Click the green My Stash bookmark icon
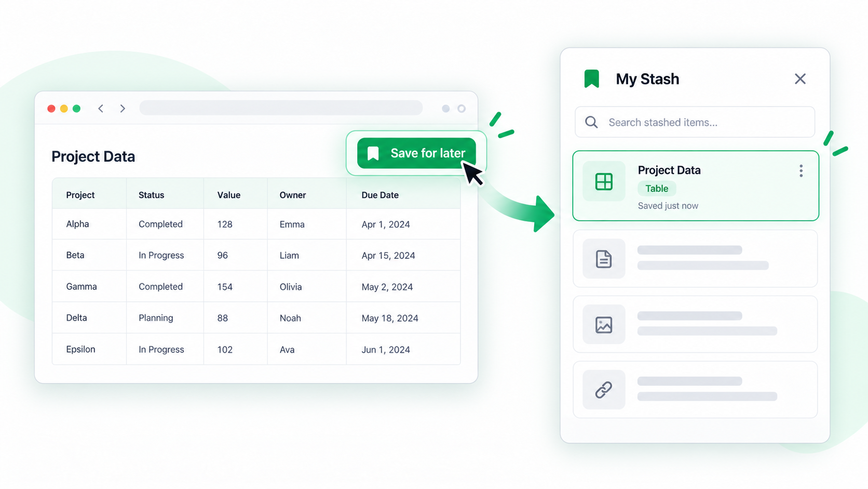The image size is (868, 489). pos(592,79)
